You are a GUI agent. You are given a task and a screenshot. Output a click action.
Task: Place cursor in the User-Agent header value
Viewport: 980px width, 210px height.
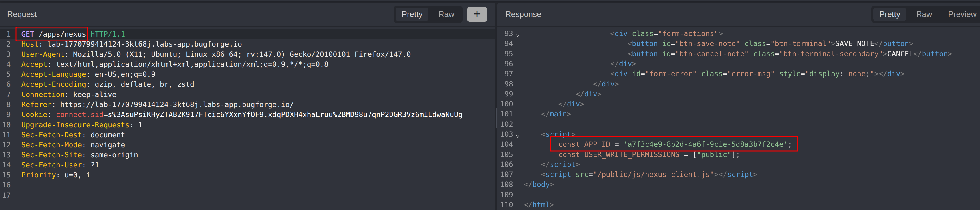242,54
